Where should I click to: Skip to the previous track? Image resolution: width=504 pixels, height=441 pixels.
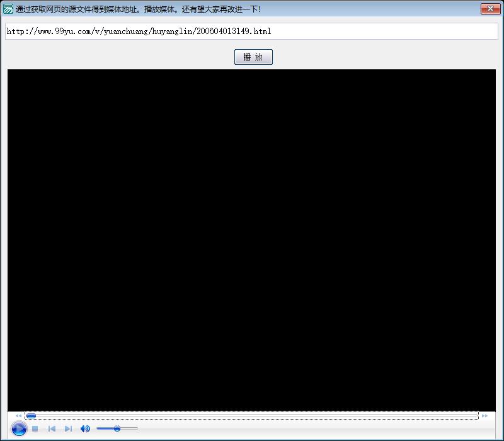(x=52, y=428)
